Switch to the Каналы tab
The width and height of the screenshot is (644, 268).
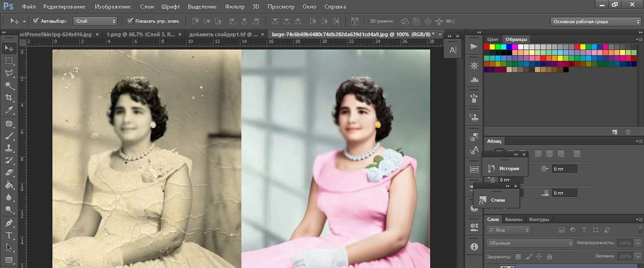point(513,219)
